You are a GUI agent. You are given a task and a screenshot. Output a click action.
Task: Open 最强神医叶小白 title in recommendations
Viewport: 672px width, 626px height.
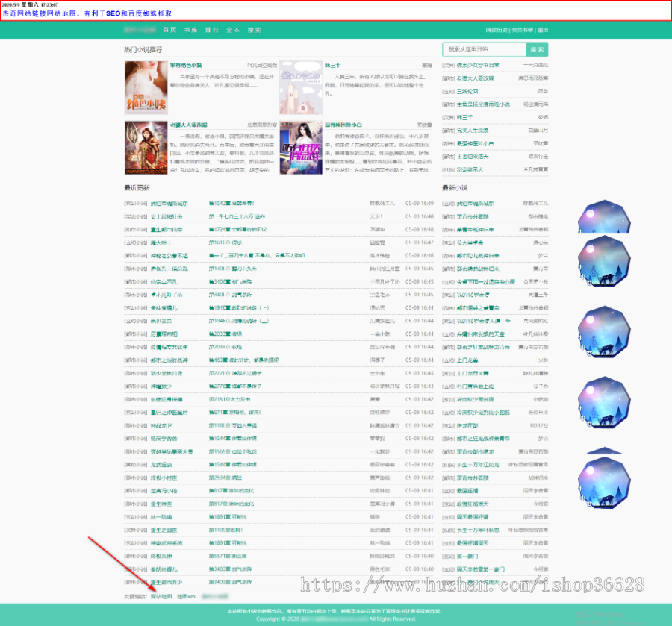pos(343,125)
